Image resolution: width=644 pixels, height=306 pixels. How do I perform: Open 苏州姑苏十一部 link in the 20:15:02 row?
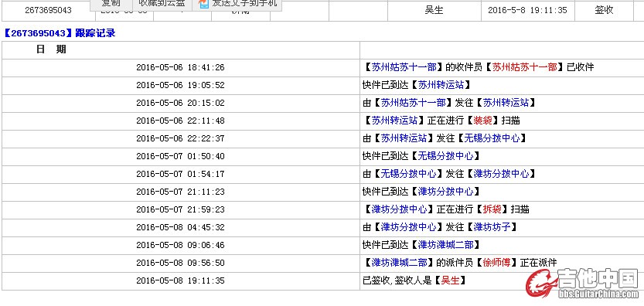[413, 103]
